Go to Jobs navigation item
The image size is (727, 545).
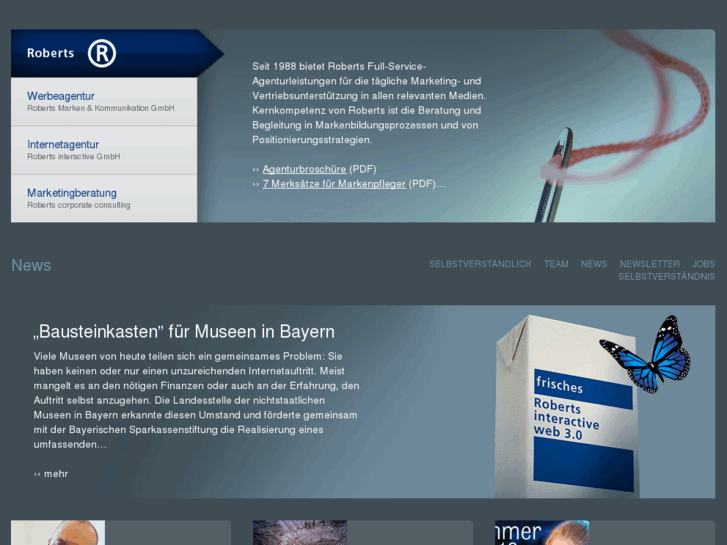(703, 264)
